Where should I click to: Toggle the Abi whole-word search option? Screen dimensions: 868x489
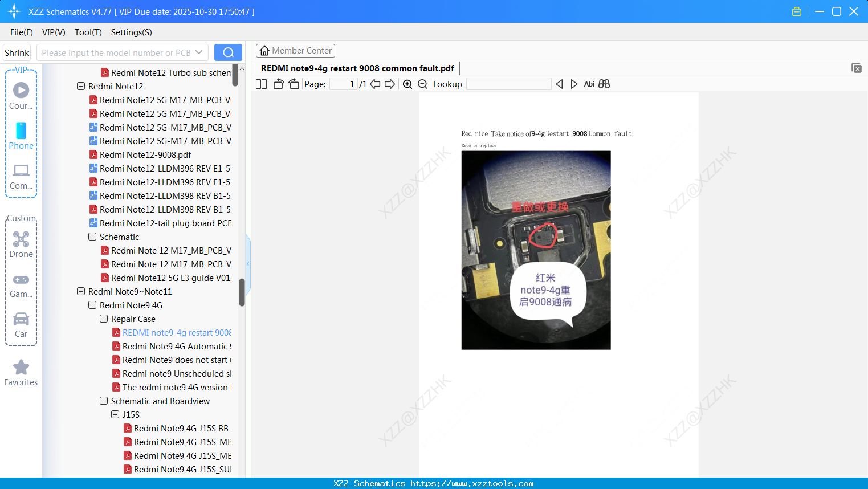pyautogui.click(x=589, y=84)
